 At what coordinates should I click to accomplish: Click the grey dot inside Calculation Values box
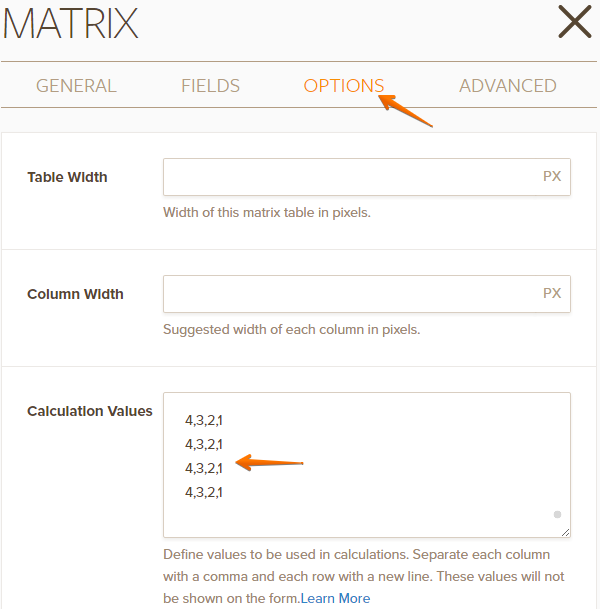tap(557, 514)
